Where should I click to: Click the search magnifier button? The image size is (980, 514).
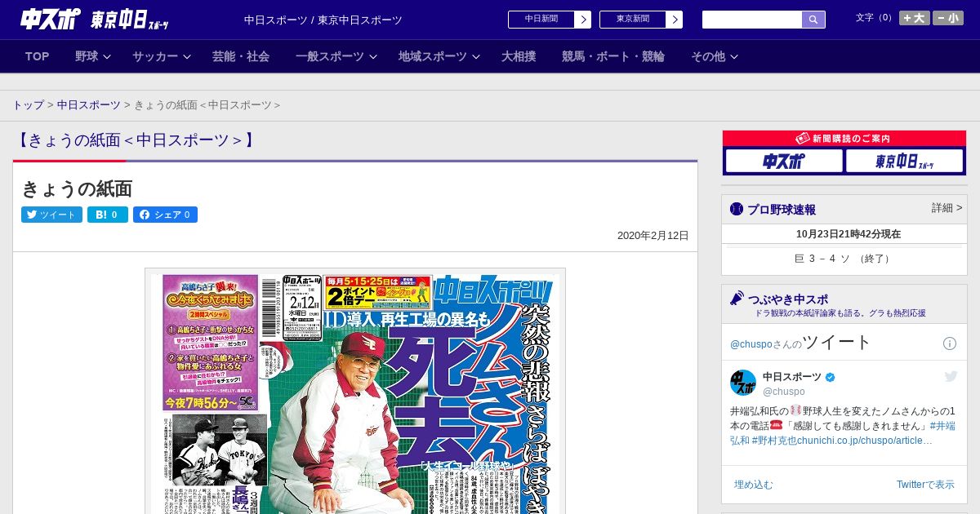tap(813, 20)
